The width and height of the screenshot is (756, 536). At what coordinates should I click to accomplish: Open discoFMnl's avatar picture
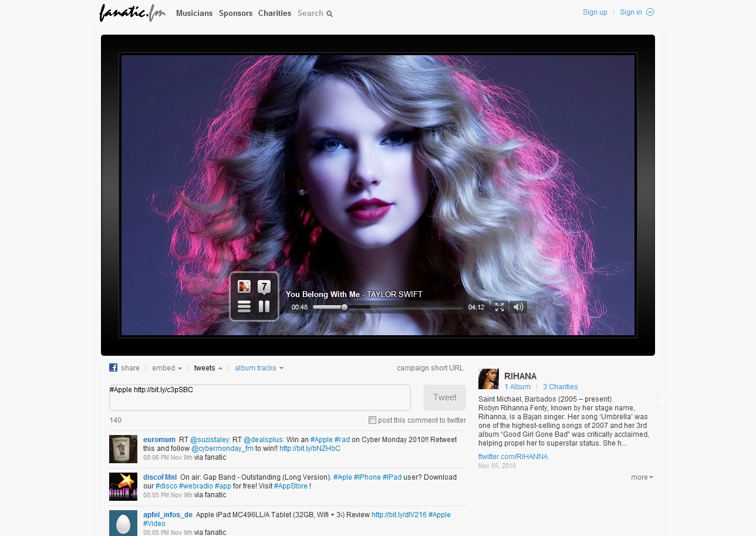pyautogui.click(x=123, y=487)
